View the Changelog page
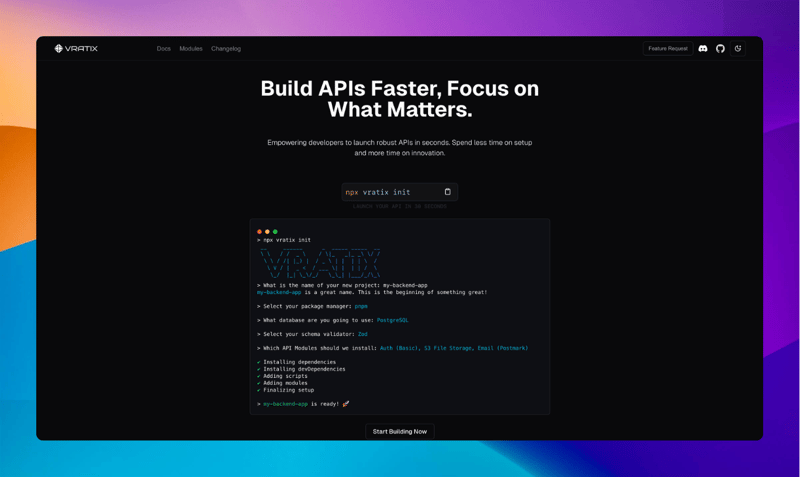This screenshot has height=477, width=800. [226, 48]
